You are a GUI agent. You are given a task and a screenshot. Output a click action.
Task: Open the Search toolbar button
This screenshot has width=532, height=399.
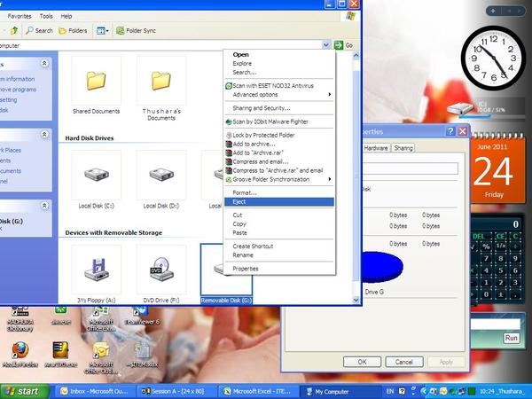pyautogui.click(x=39, y=30)
